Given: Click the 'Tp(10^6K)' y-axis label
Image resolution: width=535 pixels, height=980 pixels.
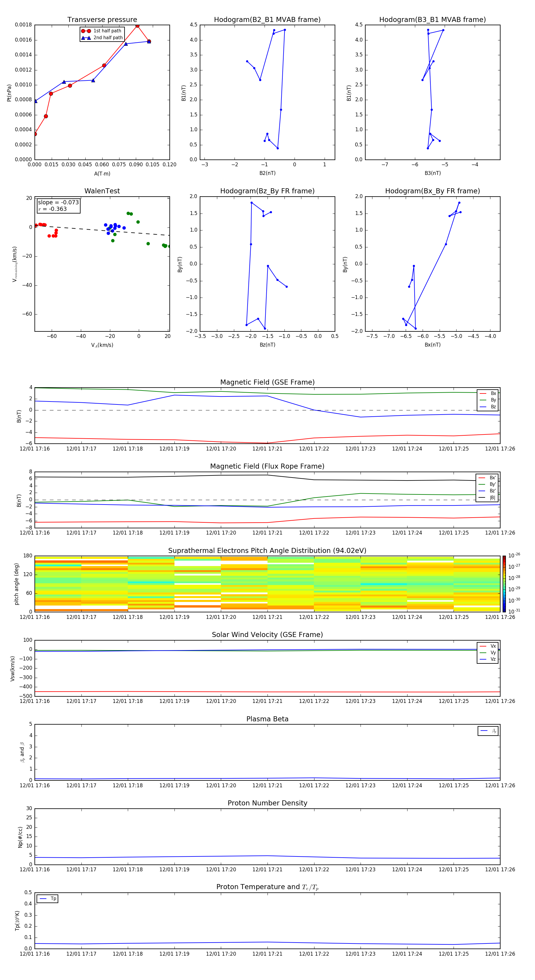Looking at the screenshot, I should pyautogui.click(x=17, y=921).
